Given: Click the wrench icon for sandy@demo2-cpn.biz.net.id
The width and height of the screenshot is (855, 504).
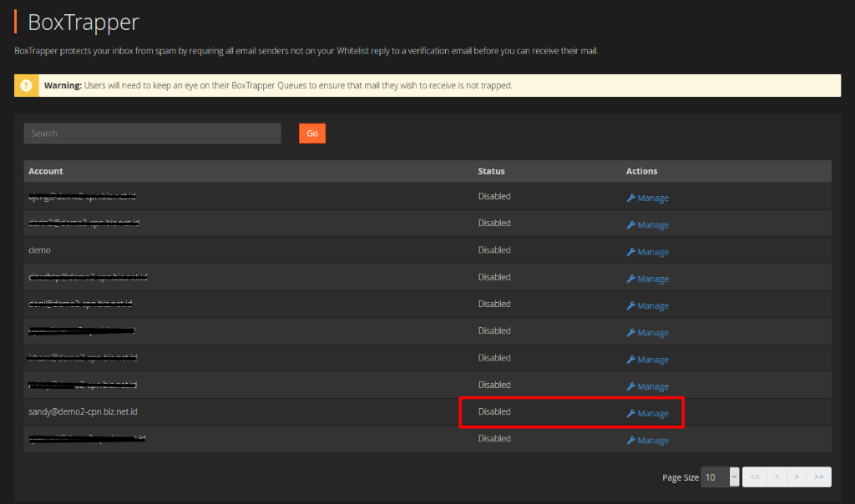Looking at the screenshot, I should coord(633,412).
